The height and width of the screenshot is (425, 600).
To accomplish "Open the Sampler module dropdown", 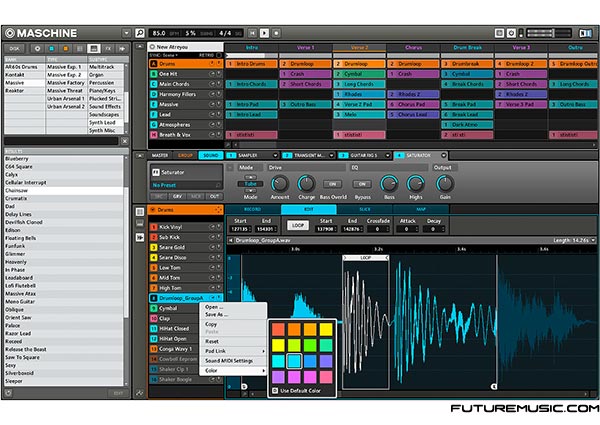I will coord(275,155).
